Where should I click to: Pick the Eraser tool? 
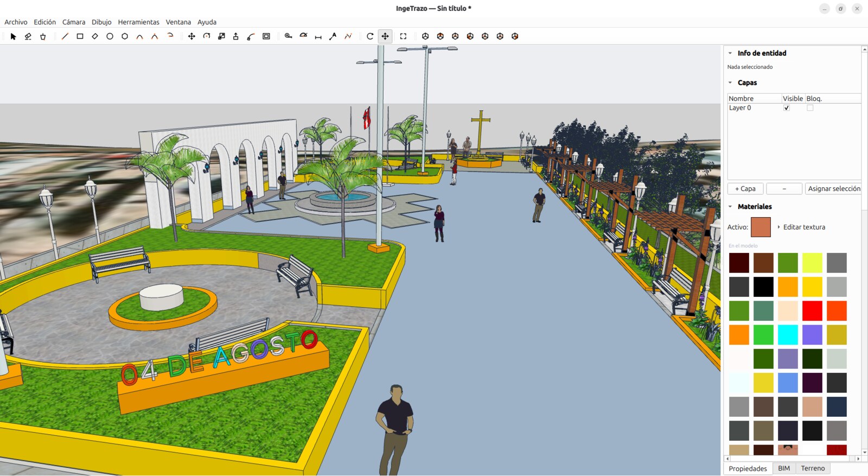click(28, 36)
